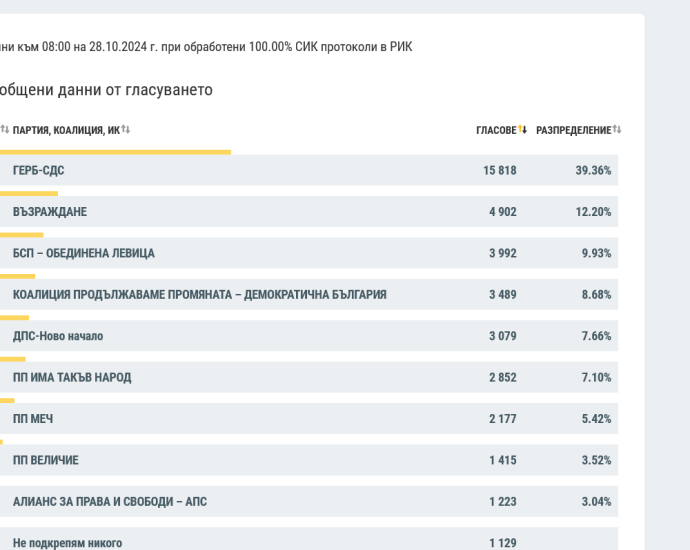Click the 1 223 votes value

tap(503, 501)
